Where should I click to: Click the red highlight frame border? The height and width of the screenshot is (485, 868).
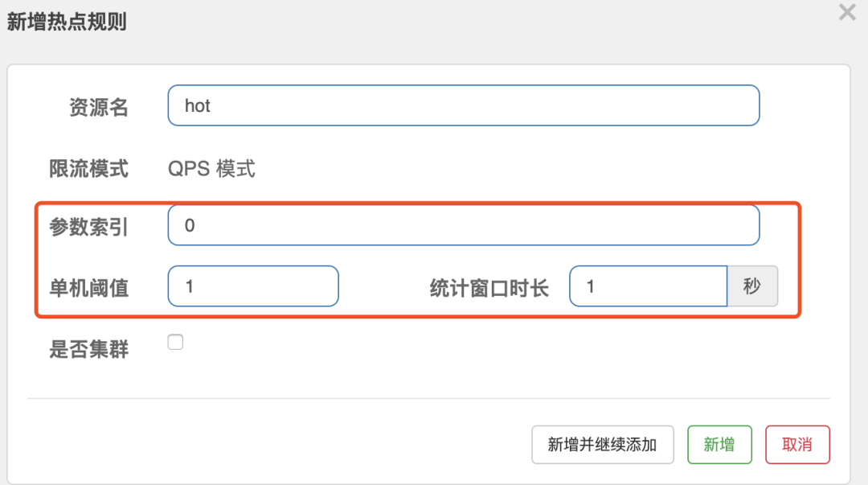pyautogui.click(x=418, y=203)
